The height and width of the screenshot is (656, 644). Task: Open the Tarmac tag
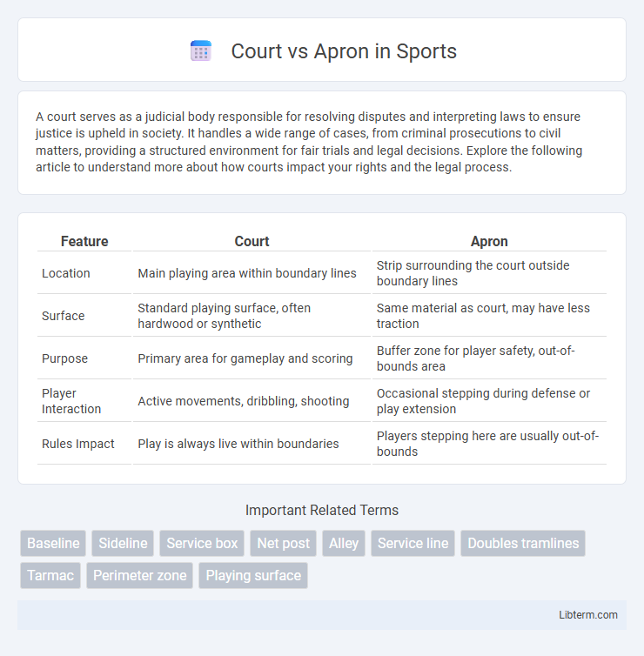pyautogui.click(x=50, y=575)
